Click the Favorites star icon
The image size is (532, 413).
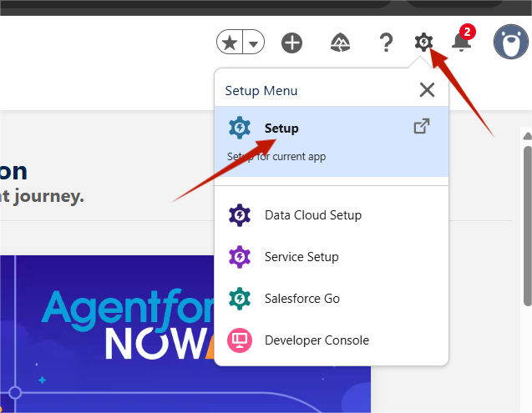230,42
